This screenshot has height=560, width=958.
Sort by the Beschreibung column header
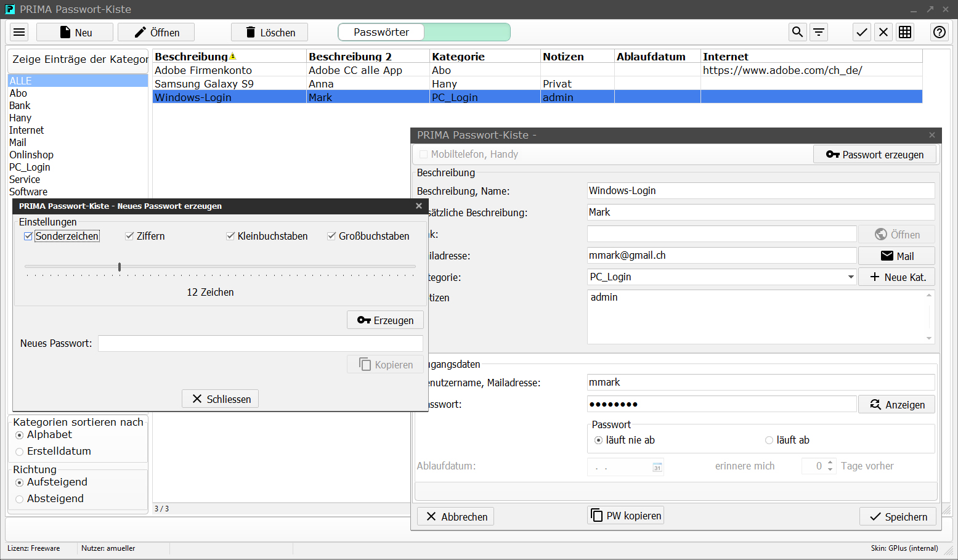229,56
